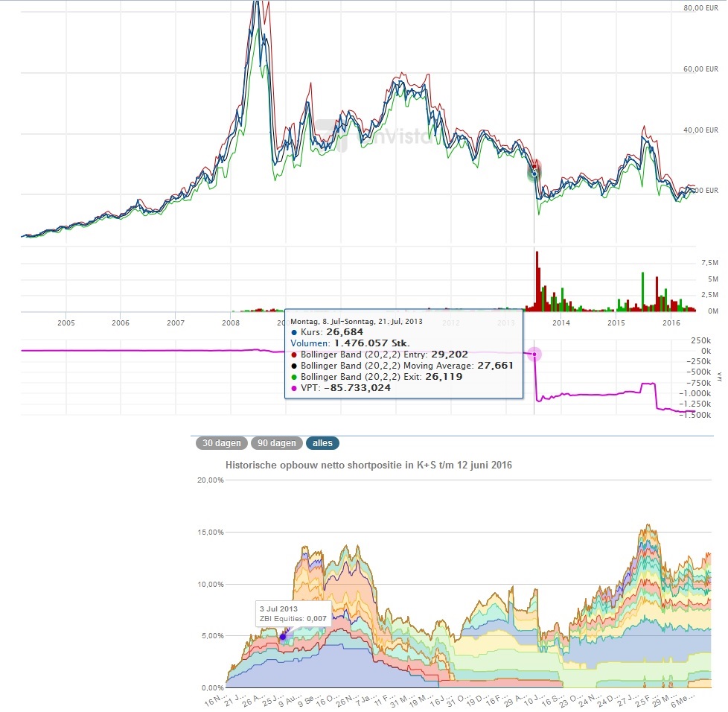Viewport: 728px width, 712px height.
Task: Click the ZBI Equities: 0,007 tooltip value
Action: tap(293, 619)
